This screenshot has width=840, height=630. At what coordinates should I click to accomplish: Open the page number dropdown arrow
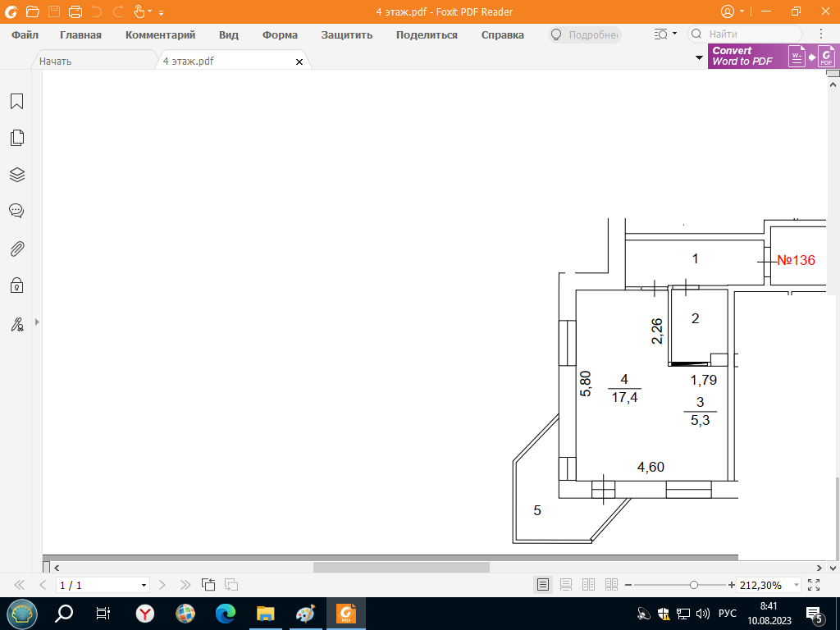[144, 585]
